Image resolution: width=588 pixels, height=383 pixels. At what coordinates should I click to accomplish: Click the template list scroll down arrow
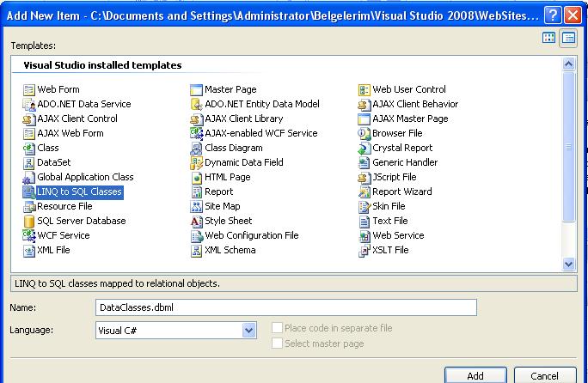click(x=568, y=264)
